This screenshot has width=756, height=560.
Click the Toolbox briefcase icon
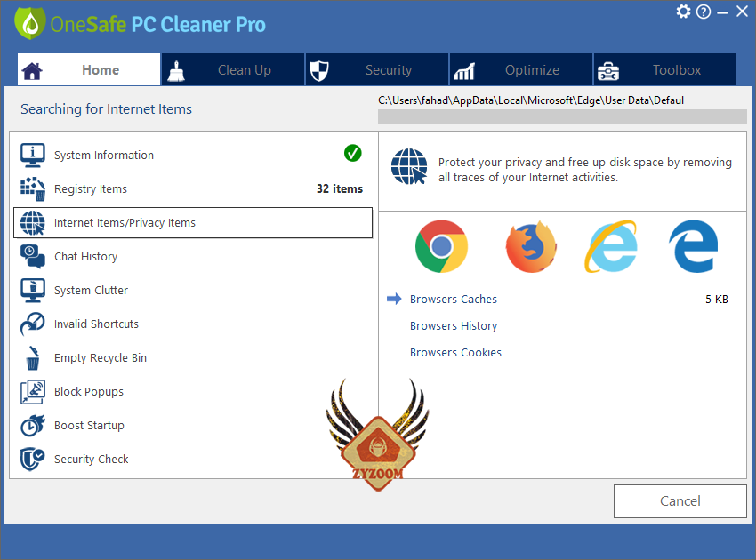[608, 71]
